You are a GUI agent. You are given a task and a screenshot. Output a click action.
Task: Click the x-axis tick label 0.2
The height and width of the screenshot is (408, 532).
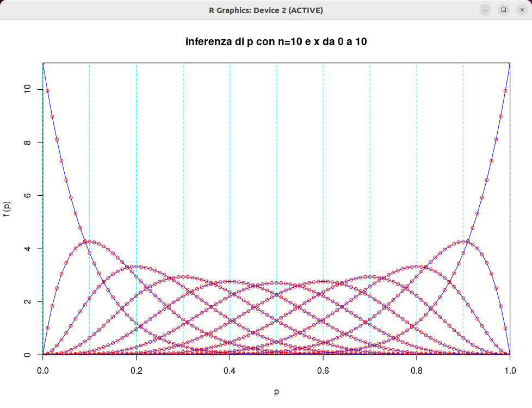coord(137,370)
